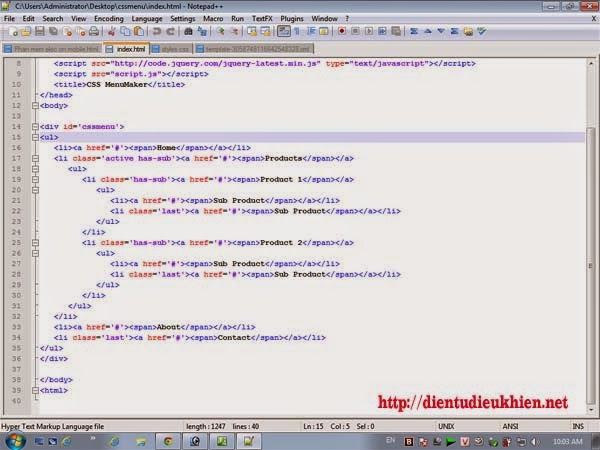Screen dimensions: 600x450
Task: Click the Close All documents icon
Action: [x=81, y=32]
